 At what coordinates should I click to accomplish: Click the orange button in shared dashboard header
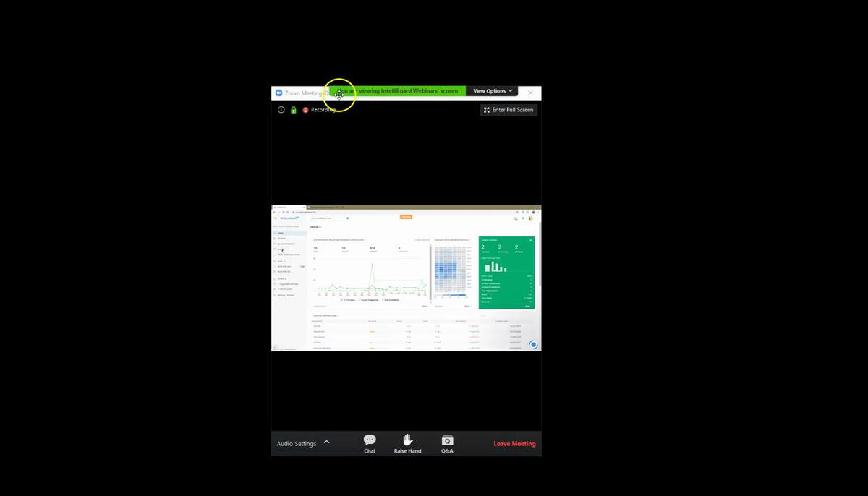click(x=407, y=217)
